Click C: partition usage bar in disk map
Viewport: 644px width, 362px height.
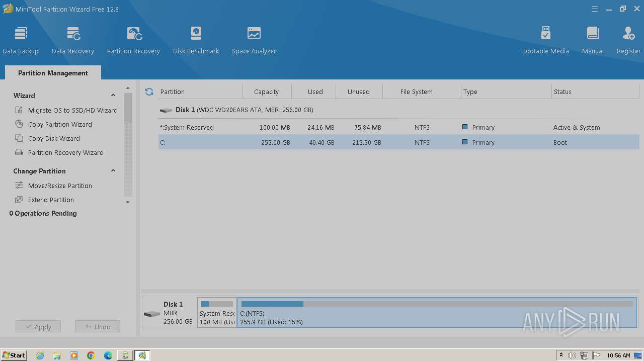click(x=437, y=304)
